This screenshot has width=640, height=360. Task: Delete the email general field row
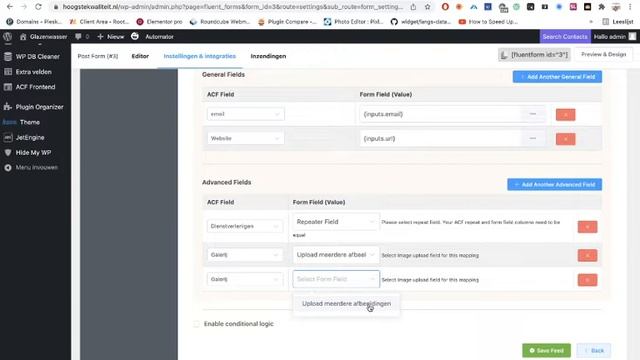tap(565, 115)
